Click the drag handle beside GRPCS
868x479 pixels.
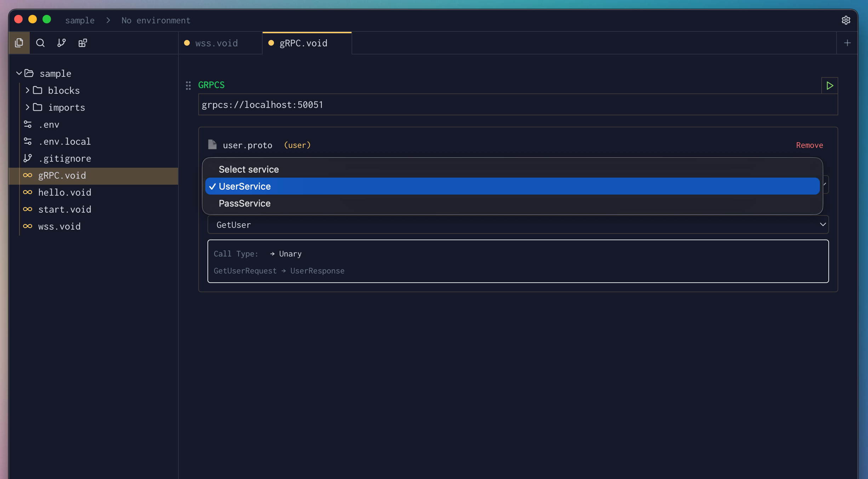click(188, 85)
